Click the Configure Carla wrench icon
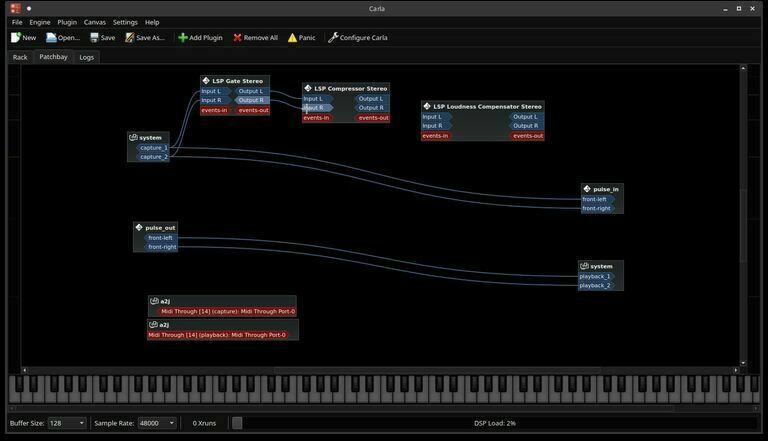Image resolution: width=768 pixels, height=441 pixels. click(x=333, y=37)
